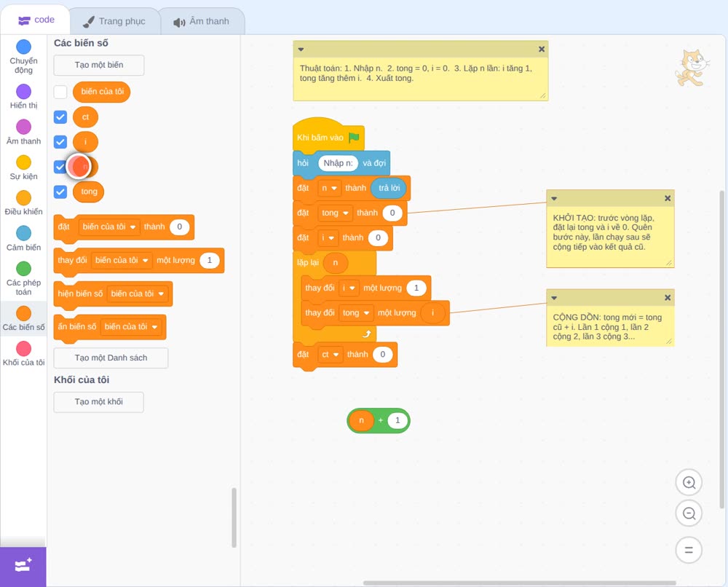Screen dimensions: 728x587
Task: Open variable dropdown in 'đặt n thành' block
Action: click(330, 188)
